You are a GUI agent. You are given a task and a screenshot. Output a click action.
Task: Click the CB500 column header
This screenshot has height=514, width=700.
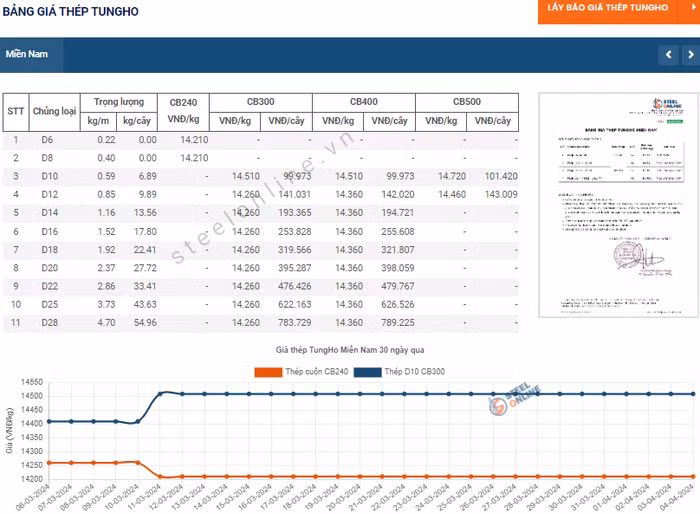pyautogui.click(x=467, y=102)
